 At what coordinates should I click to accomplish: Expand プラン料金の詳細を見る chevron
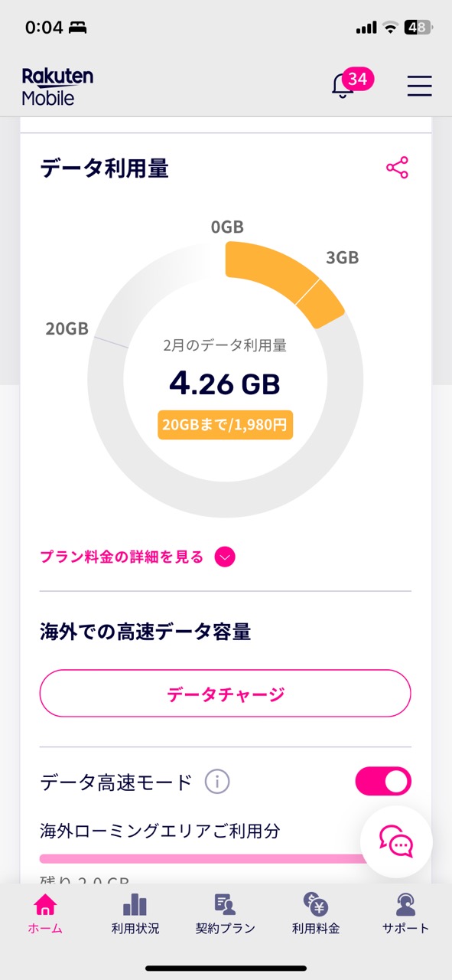point(225,557)
